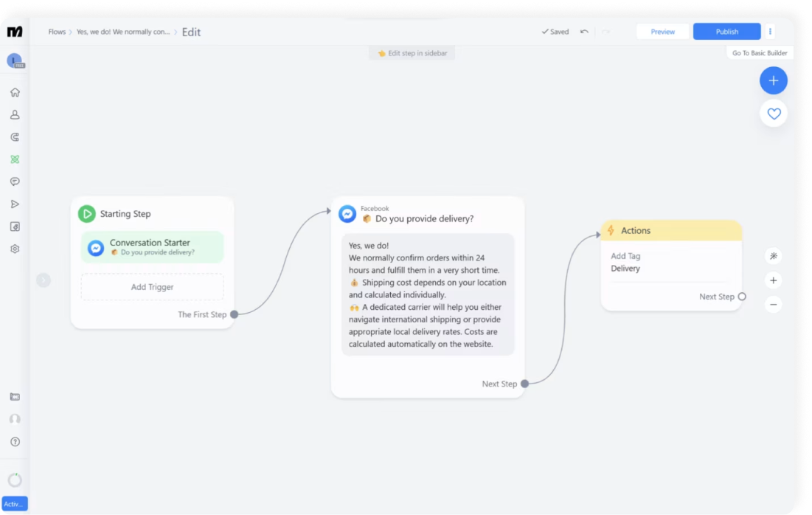Open the Automation flows icon in sidebar

[x=15, y=159]
